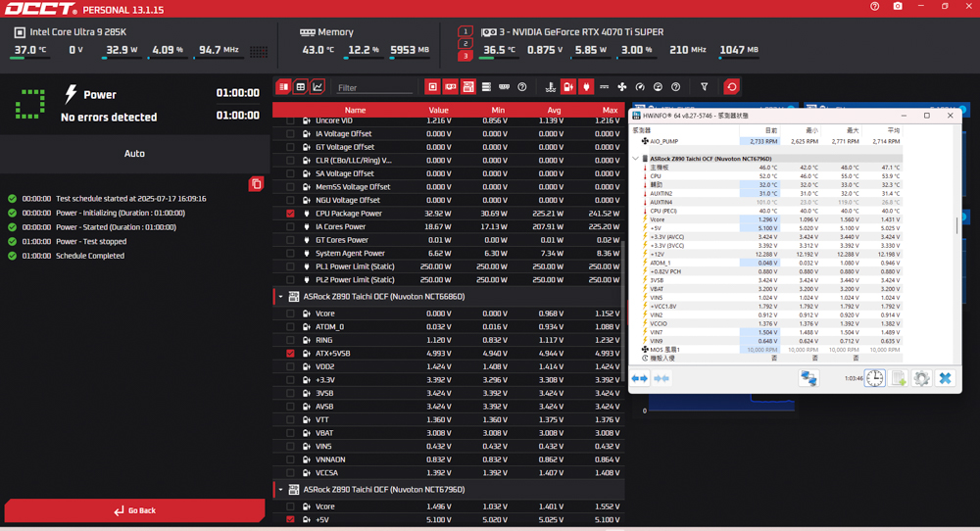Click the Intel Core Ultra 9 285K label
Viewport: 980px width, 531px height.
click(x=77, y=32)
